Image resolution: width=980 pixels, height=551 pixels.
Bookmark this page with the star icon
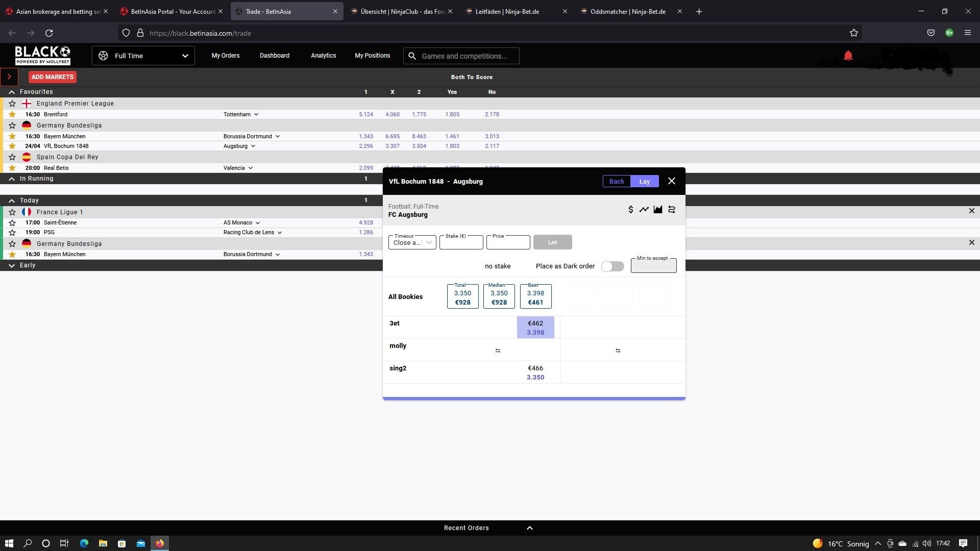(x=854, y=33)
